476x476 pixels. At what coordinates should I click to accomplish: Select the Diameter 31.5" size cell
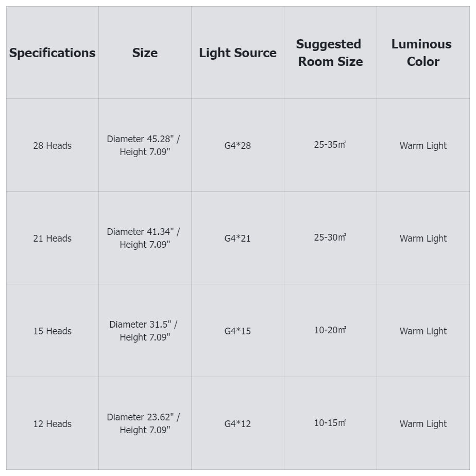pyautogui.click(x=144, y=331)
